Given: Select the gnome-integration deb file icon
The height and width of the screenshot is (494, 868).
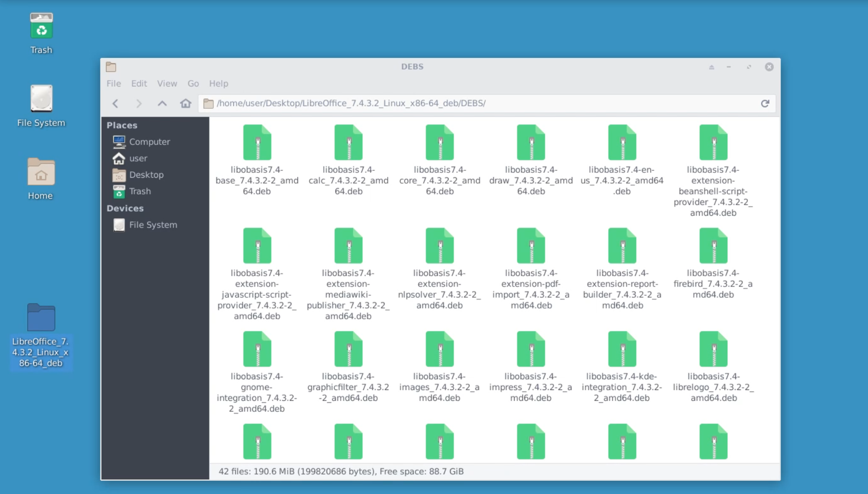Looking at the screenshot, I should 257,350.
